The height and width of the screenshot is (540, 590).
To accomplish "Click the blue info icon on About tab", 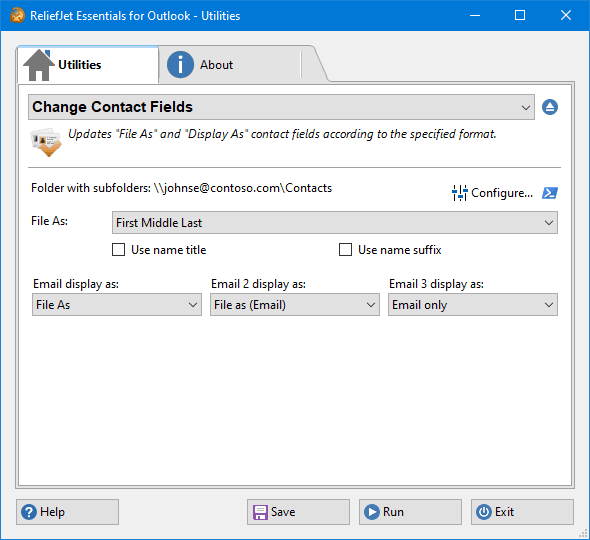I will tap(180, 65).
